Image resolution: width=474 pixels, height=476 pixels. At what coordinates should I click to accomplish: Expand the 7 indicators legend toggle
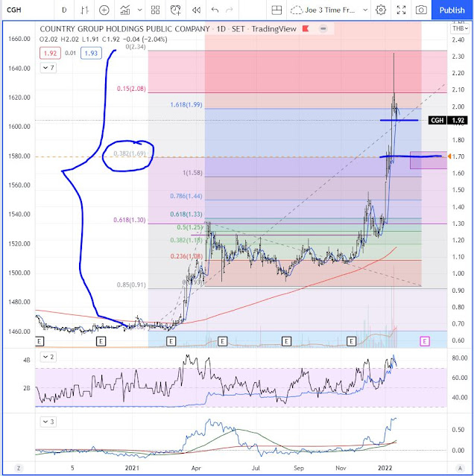[x=48, y=67]
